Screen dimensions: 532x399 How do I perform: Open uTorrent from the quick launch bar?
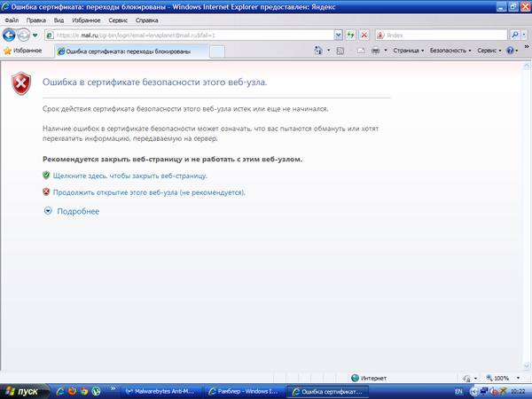97,390
